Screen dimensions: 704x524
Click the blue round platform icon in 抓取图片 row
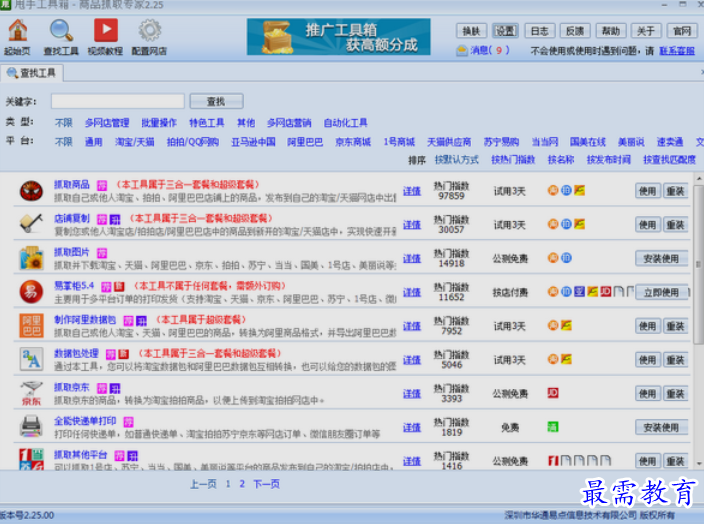566,258
